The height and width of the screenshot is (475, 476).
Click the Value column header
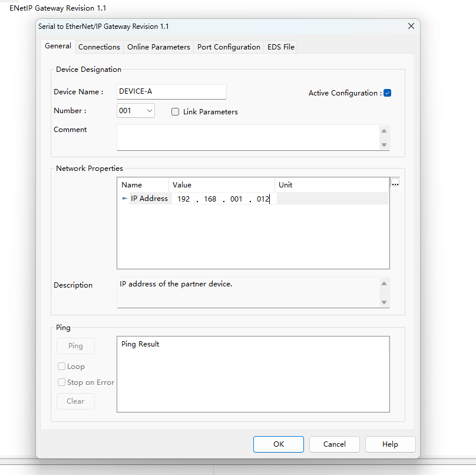pos(222,185)
